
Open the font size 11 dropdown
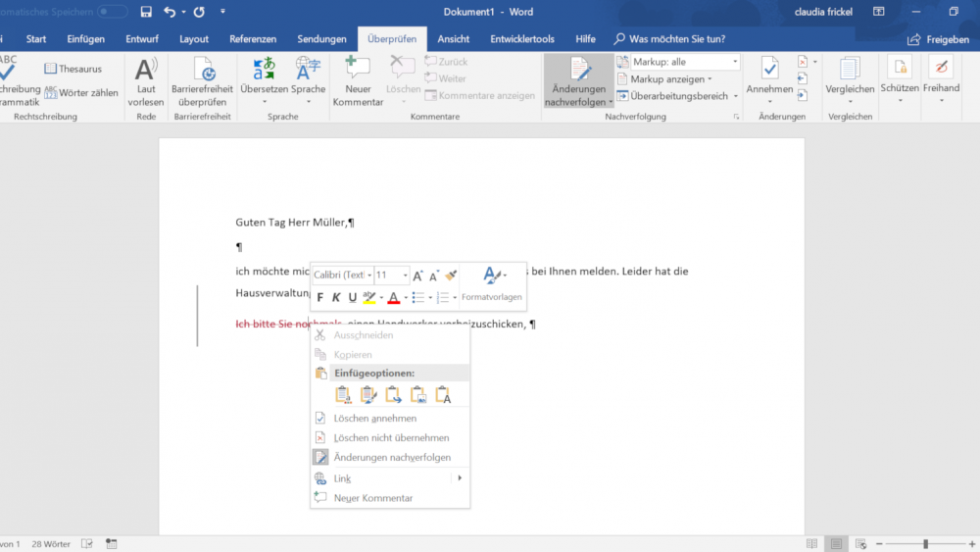pos(405,276)
